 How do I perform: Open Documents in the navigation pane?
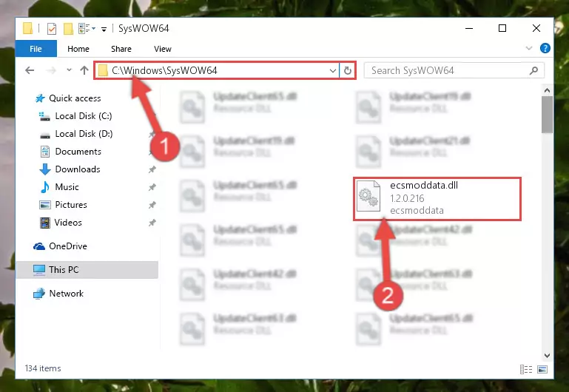pyautogui.click(x=78, y=152)
